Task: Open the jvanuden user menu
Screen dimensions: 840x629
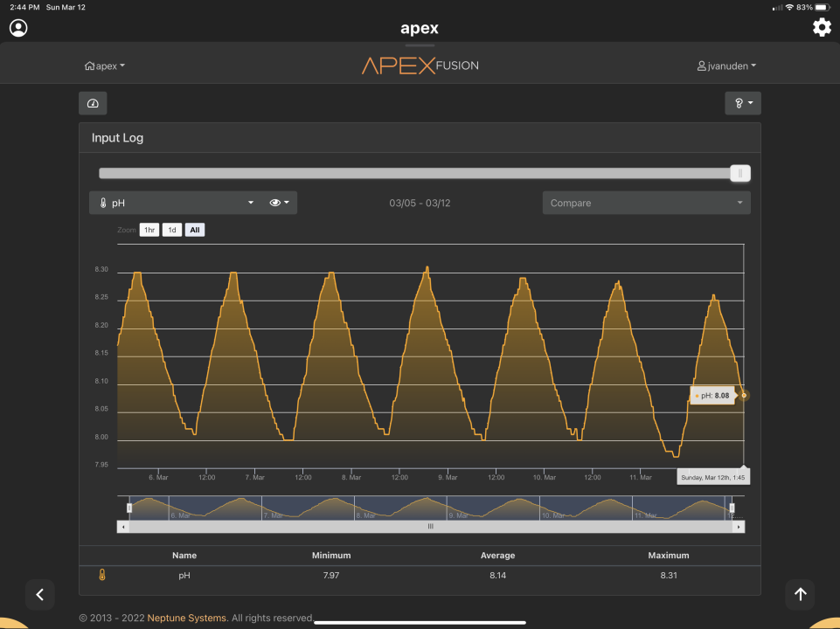Action: pos(726,66)
